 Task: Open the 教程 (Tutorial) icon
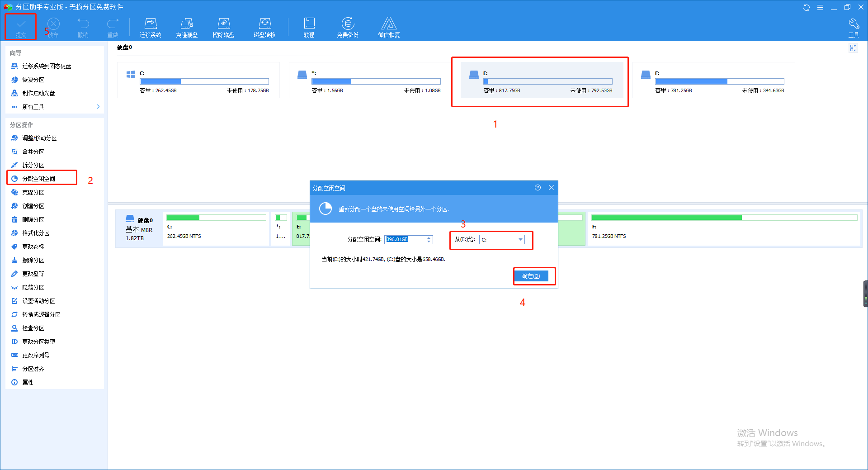click(x=309, y=27)
